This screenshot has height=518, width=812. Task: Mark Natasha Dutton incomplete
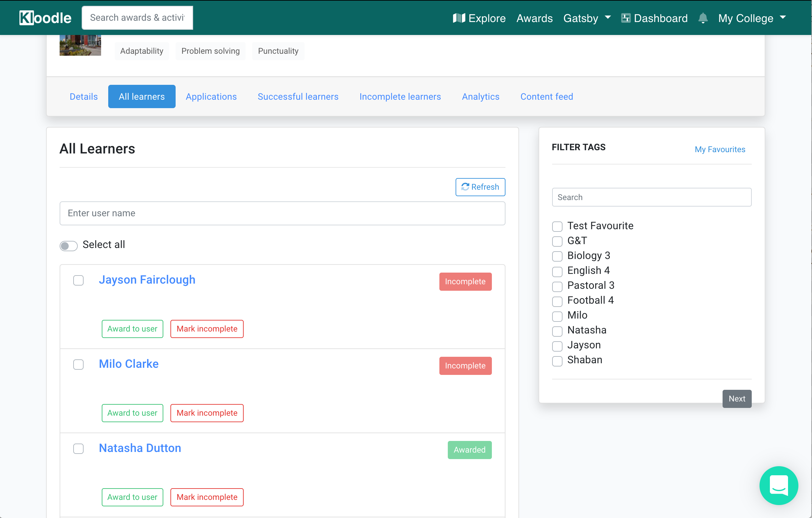pyautogui.click(x=207, y=497)
